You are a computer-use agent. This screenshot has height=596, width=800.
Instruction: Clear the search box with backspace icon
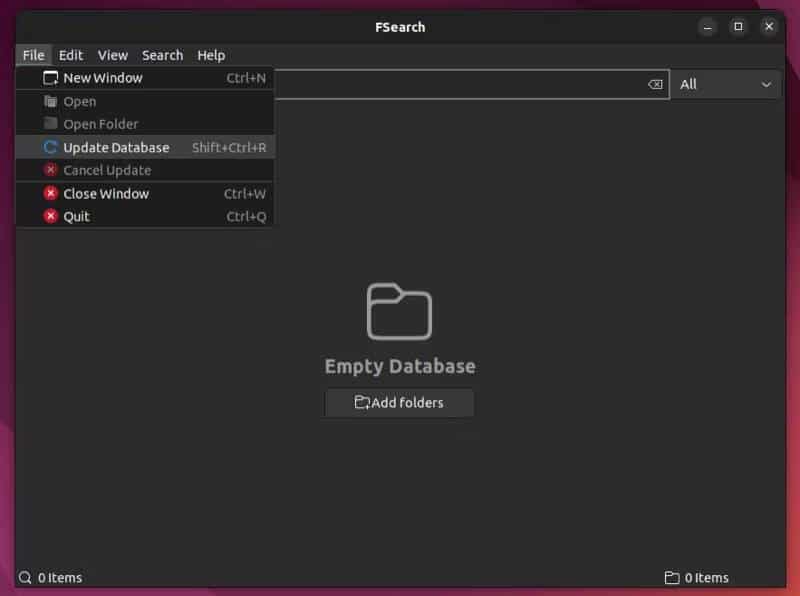(656, 84)
